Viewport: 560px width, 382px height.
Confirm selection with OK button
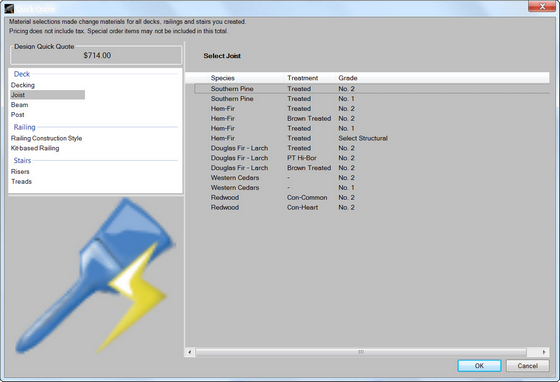tap(479, 366)
